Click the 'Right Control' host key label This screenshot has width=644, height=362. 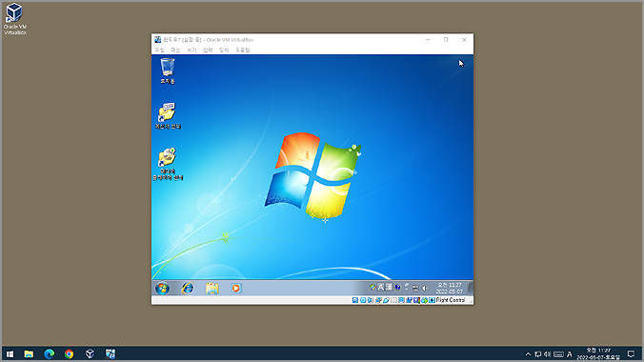click(451, 300)
